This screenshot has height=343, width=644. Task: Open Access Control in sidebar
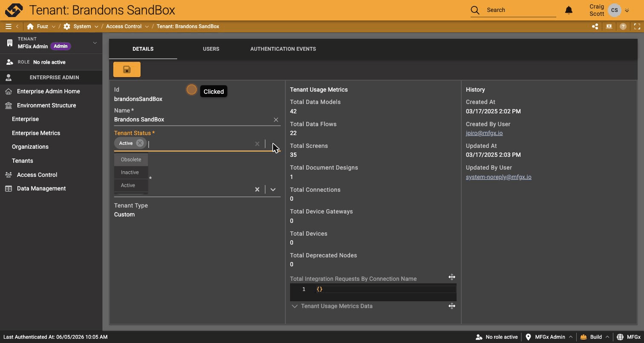(x=37, y=175)
